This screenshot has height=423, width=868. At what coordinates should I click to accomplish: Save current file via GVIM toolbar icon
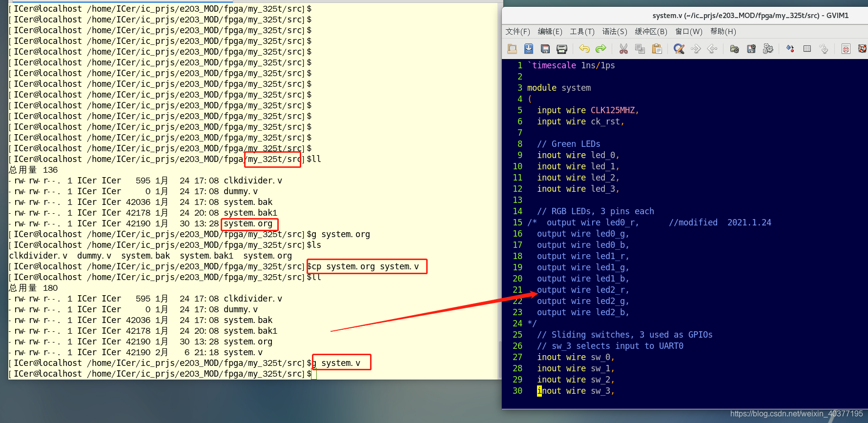[x=529, y=49]
